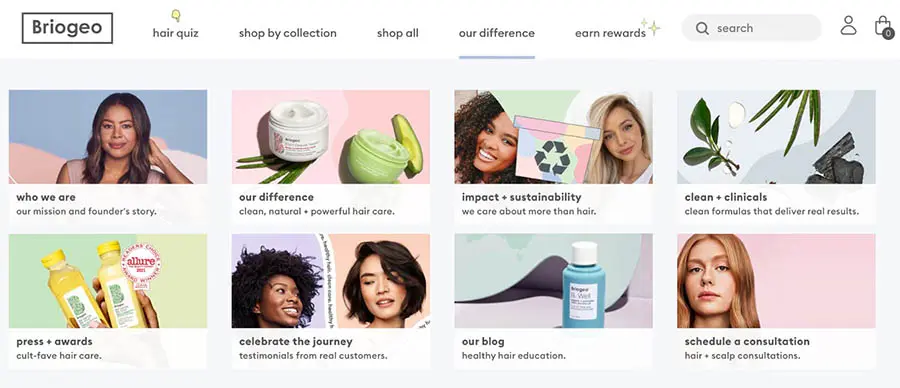Open the user account icon

pos(848,25)
